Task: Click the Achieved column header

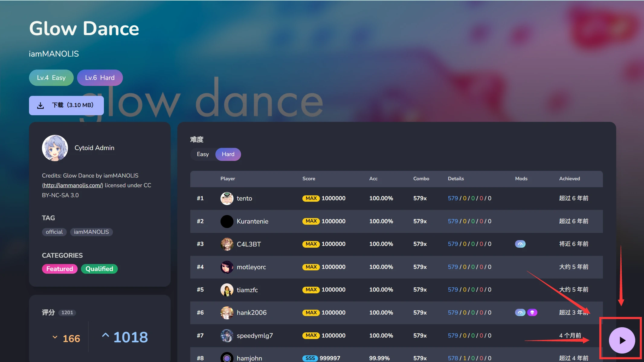Action: (x=569, y=179)
